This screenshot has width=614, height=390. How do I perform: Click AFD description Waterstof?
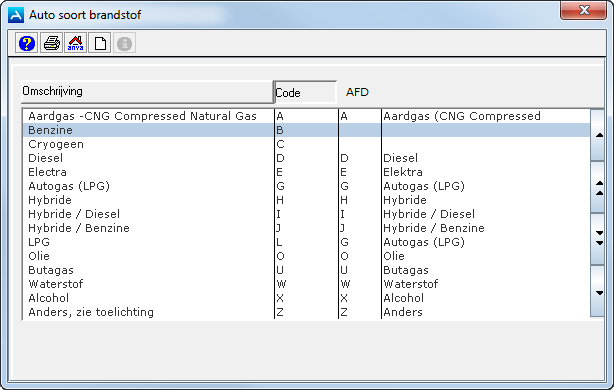coord(411,284)
